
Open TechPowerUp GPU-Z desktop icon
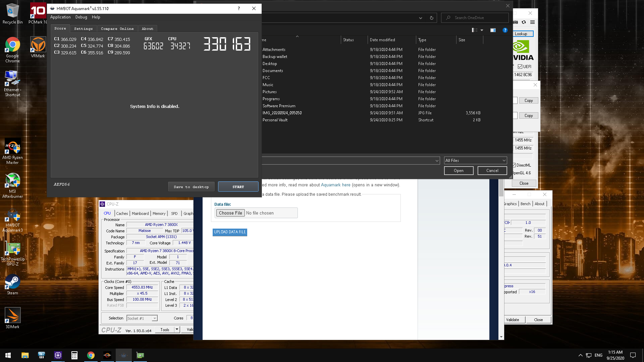(x=12, y=254)
